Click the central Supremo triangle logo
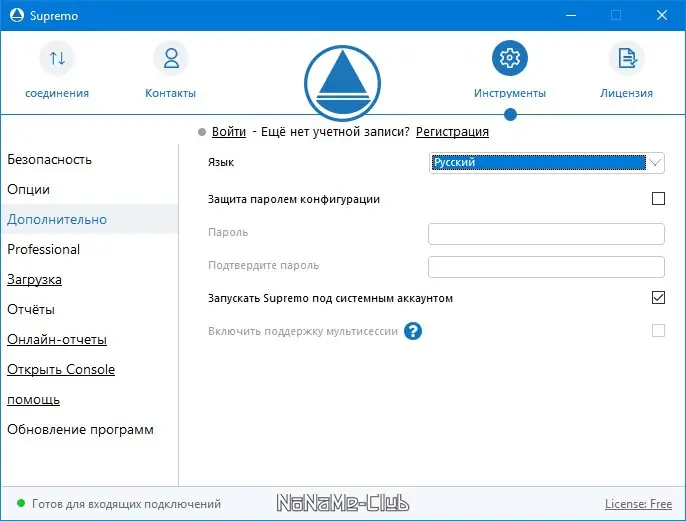This screenshot has height=521, width=686. [342, 83]
